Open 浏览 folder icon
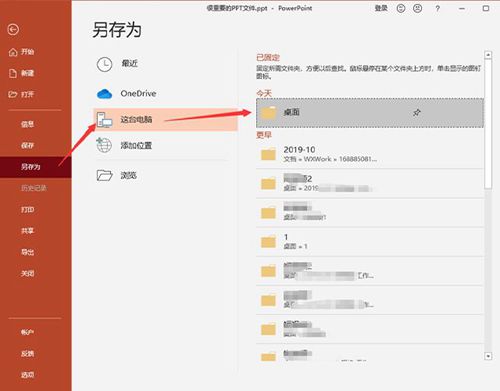Screen dimensions: 500x391 (104, 175)
